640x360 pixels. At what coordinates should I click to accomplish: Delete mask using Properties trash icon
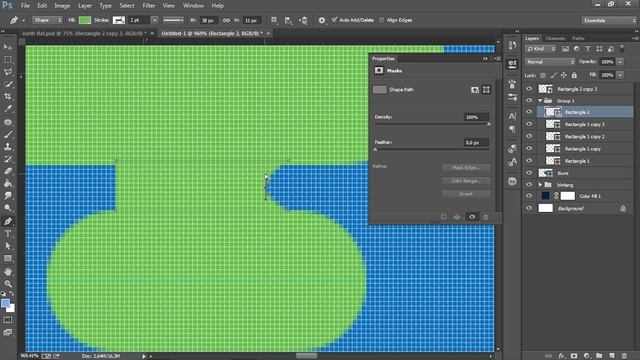[x=486, y=217]
